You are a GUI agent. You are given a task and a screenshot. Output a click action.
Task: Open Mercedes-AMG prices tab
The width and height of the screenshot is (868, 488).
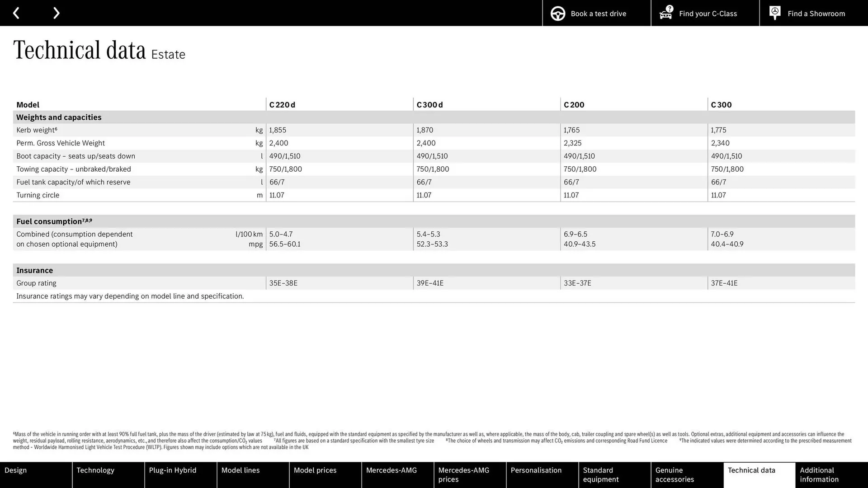point(470,474)
